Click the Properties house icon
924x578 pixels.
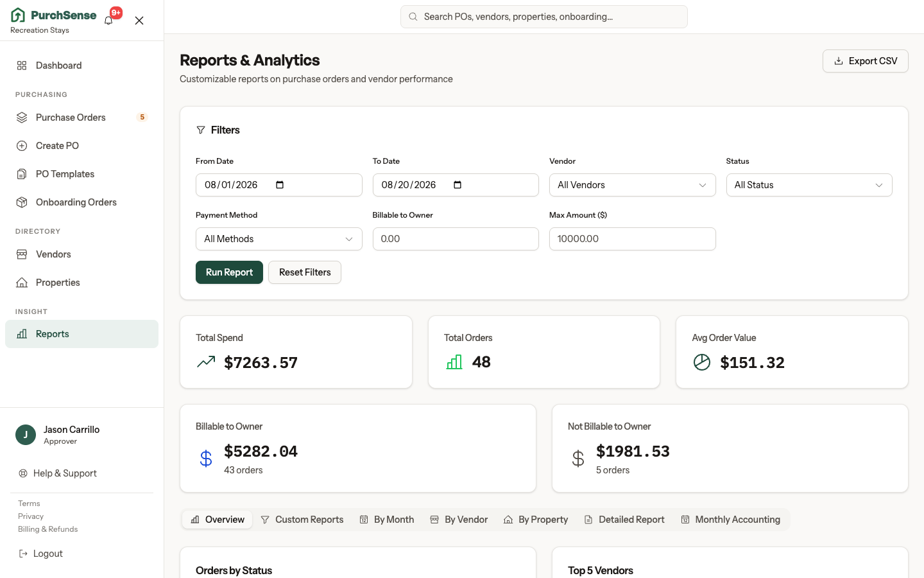point(22,283)
